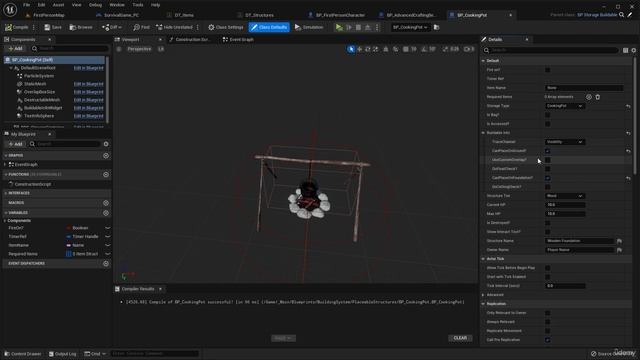Open the Edit menu
Viewport: 640px width, 360px height.
41,5
